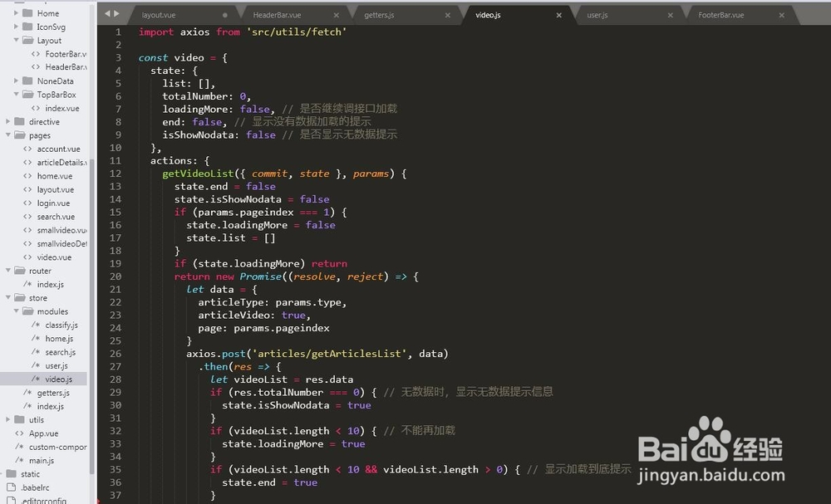The width and height of the screenshot is (831, 504).
Task: Open user.js module in sidebar
Action: coord(57,366)
